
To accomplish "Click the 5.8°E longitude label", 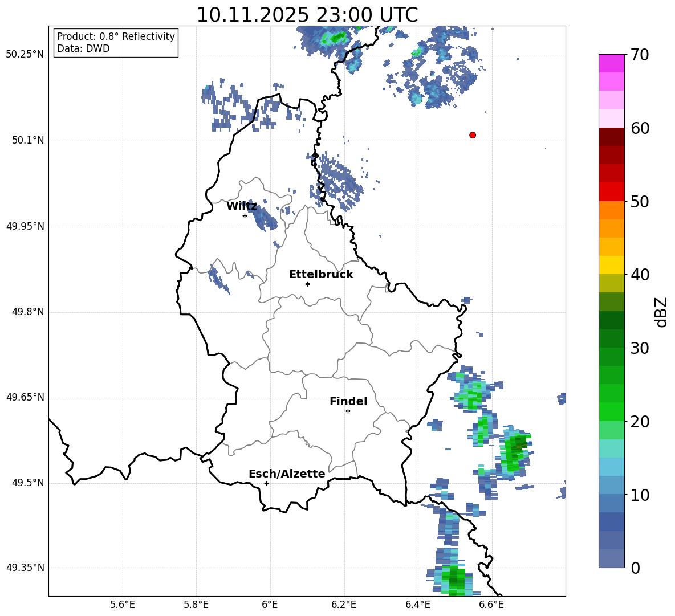I will tap(196, 605).
